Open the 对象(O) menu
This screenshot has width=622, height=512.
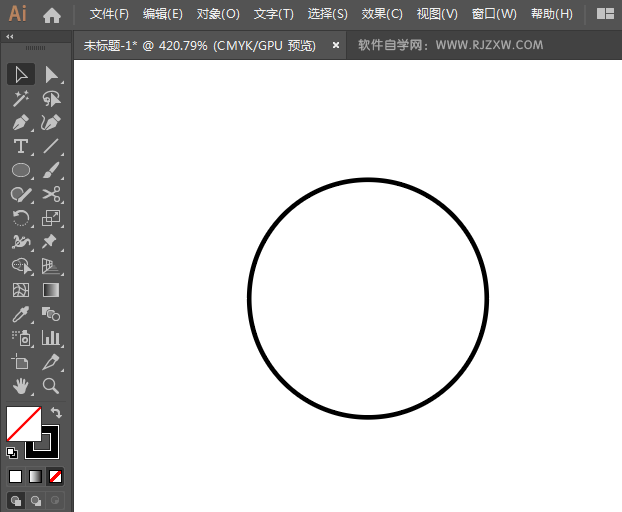pyautogui.click(x=218, y=14)
